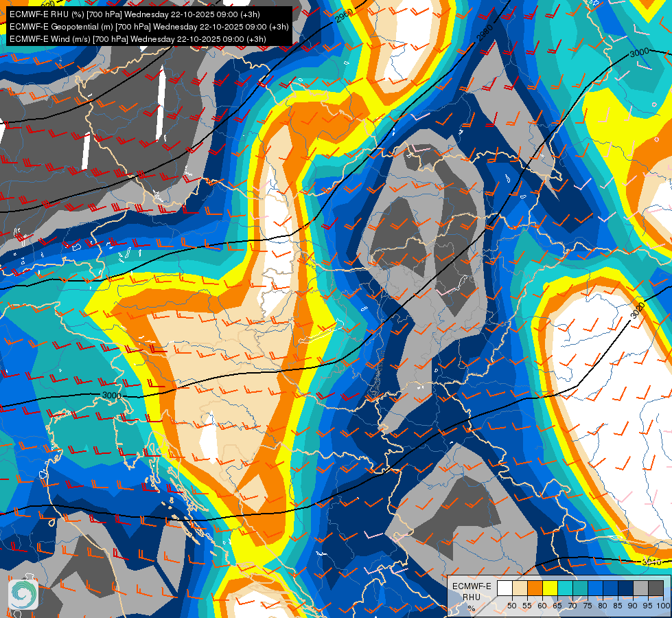
Task: Select the white below-50% legend swatch
Action: 505,588
